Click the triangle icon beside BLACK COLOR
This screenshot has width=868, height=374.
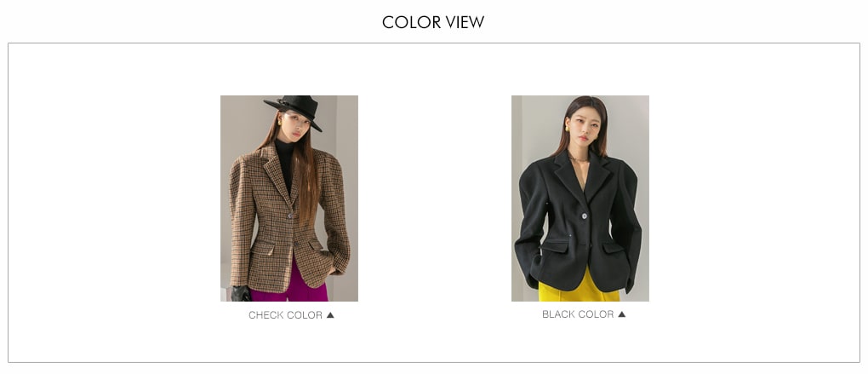pos(622,314)
